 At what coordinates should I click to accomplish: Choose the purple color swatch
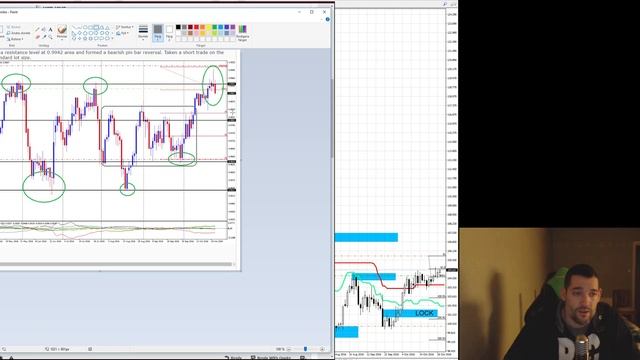click(233, 27)
